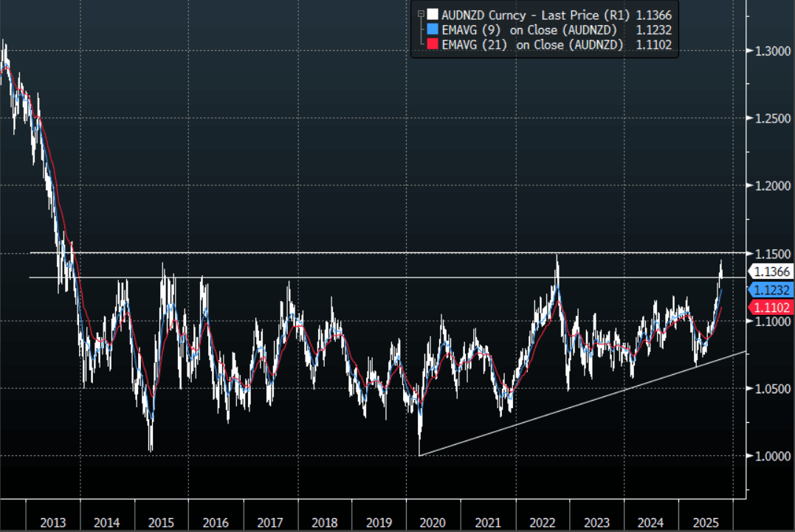Click the white 1.1366 last price axis tag
The height and width of the screenshot is (532, 795).
(771, 272)
